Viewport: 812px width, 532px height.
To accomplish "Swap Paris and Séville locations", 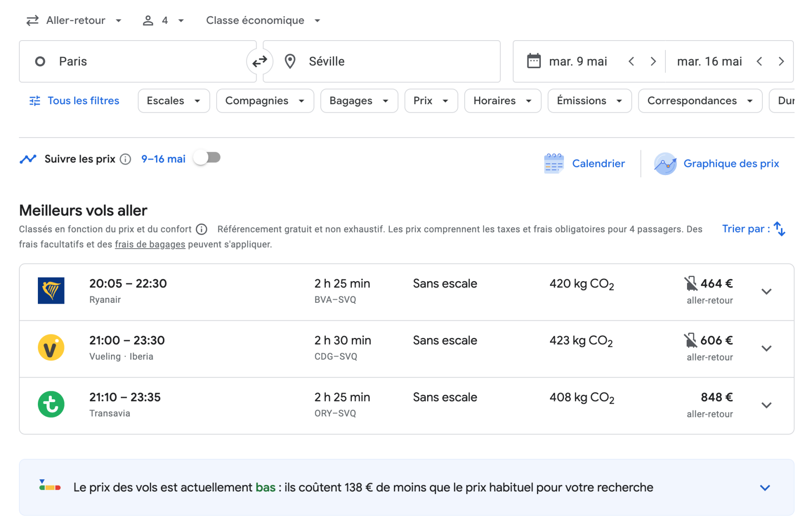I will coord(260,61).
